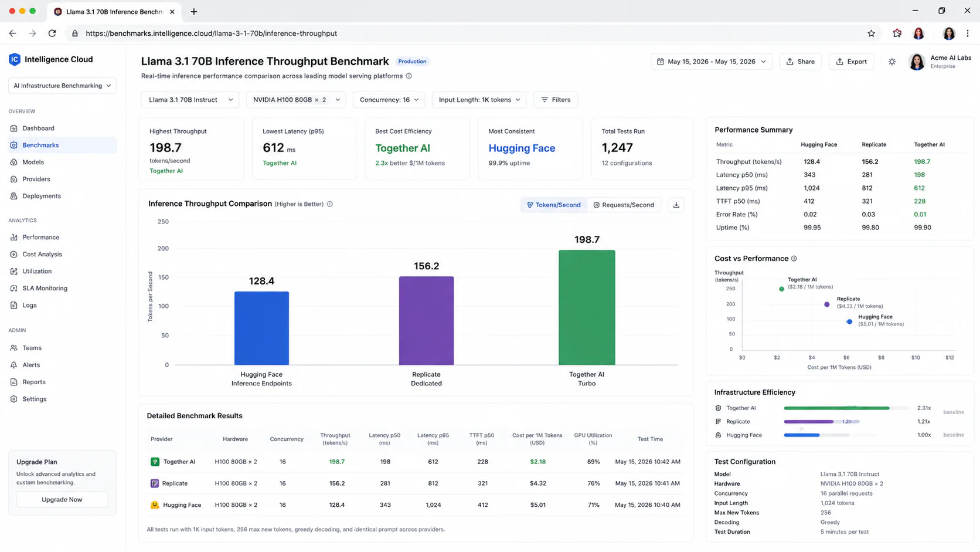Click the browser profile avatar icon

(948, 33)
